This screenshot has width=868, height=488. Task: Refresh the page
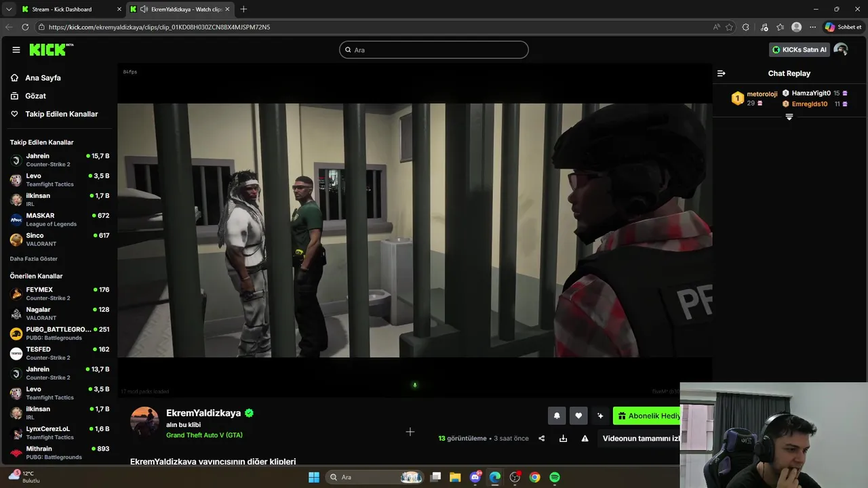(x=25, y=27)
